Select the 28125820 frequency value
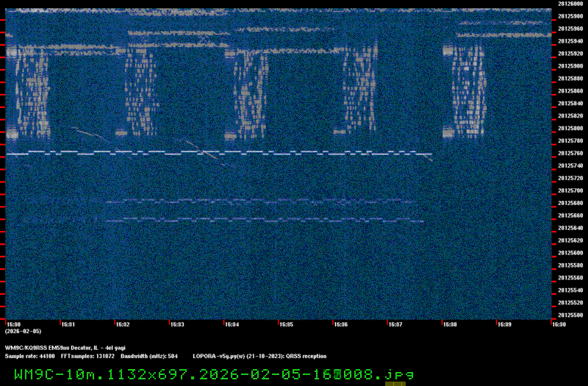The width and height of the screenshot is (588, 386). tap(570, 115)
